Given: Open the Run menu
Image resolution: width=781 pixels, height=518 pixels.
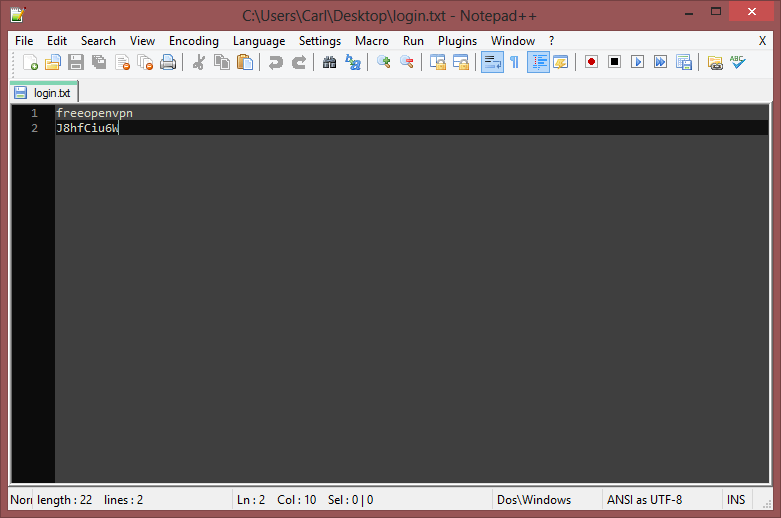Looking at the screenshot, I should pos(413,41).
